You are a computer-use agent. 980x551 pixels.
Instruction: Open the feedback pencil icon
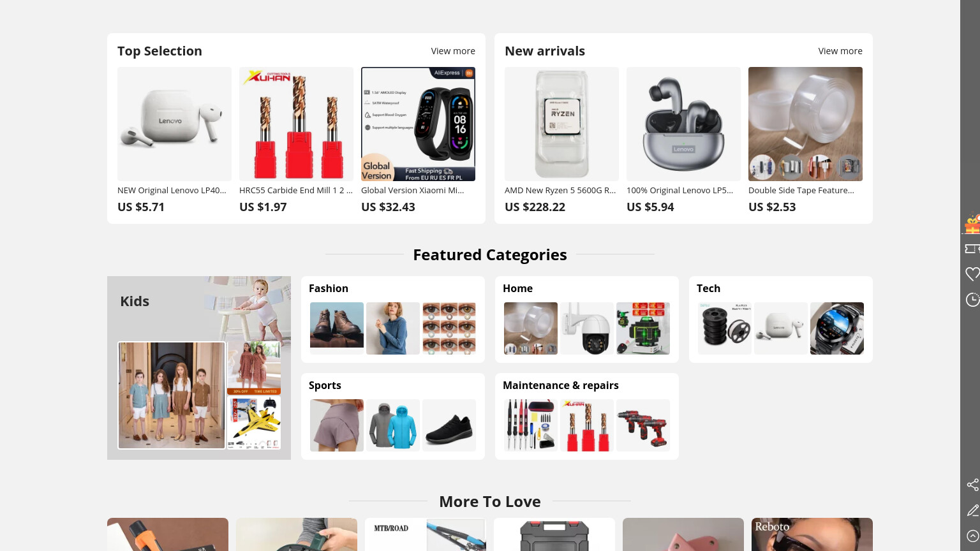tap(972, 510)
